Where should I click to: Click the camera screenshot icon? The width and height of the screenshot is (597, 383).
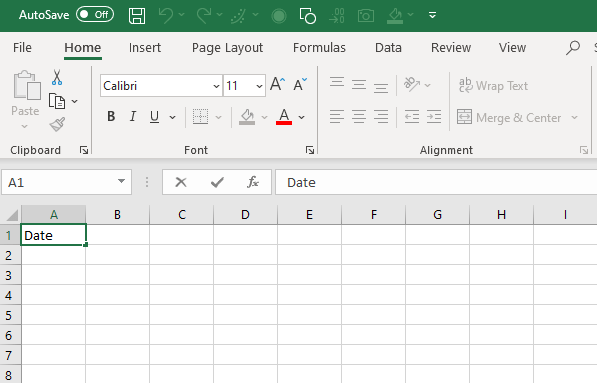[x=366, y=16]
